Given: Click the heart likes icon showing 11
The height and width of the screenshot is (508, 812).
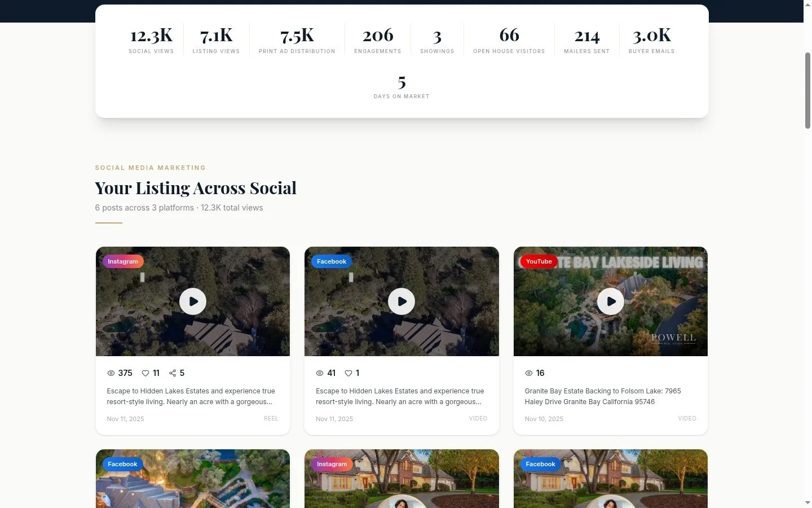Looking at the screenshot, I should click(x=145, y=373).
